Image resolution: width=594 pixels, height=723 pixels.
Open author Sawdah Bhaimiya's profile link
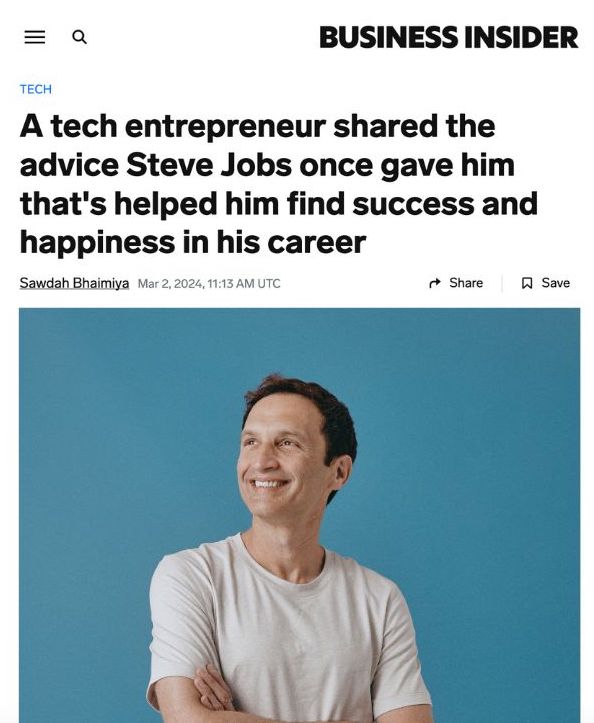coord(74,283)
